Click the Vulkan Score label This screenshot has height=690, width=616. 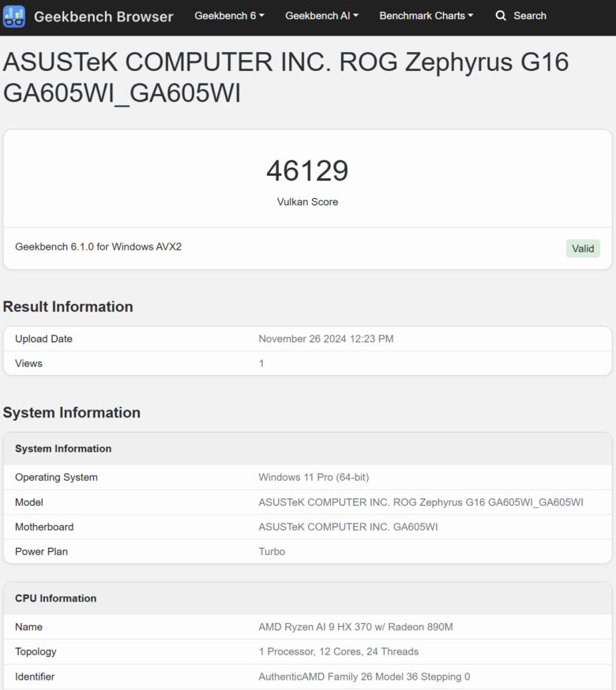[x=307, y=202]
